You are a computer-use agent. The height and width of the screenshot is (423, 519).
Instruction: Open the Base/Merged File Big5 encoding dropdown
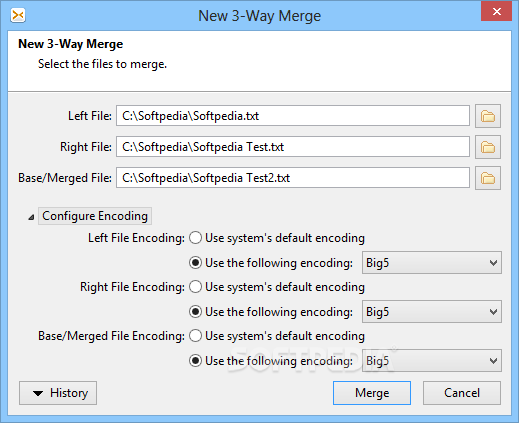point(432,361)
